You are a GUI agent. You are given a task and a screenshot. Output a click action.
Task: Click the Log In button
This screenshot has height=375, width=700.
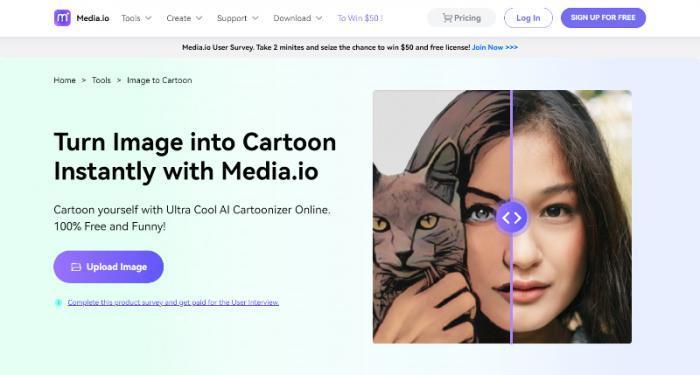528,18
